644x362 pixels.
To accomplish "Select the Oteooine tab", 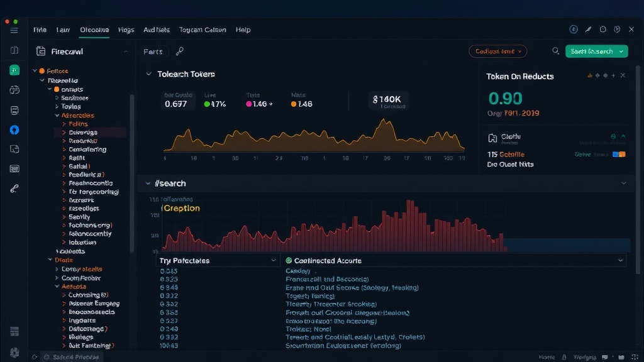I will (x=94, y=30).
